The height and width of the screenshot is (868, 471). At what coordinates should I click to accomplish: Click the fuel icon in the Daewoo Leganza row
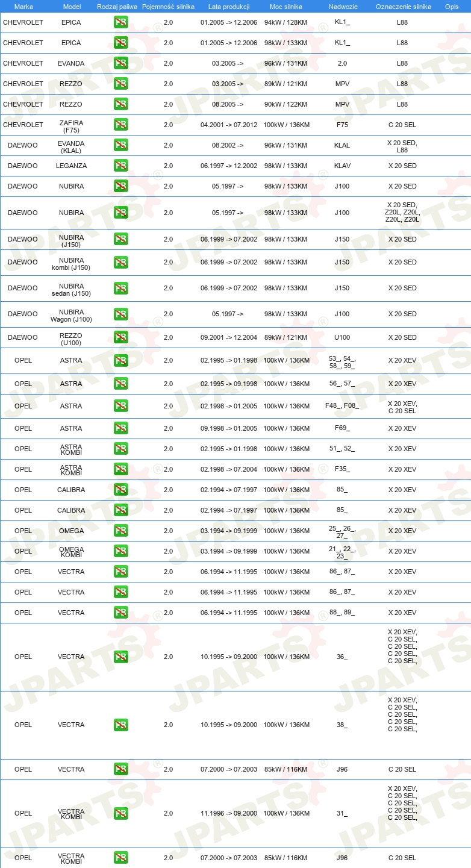pyautogui.click(x=120, y=166)
